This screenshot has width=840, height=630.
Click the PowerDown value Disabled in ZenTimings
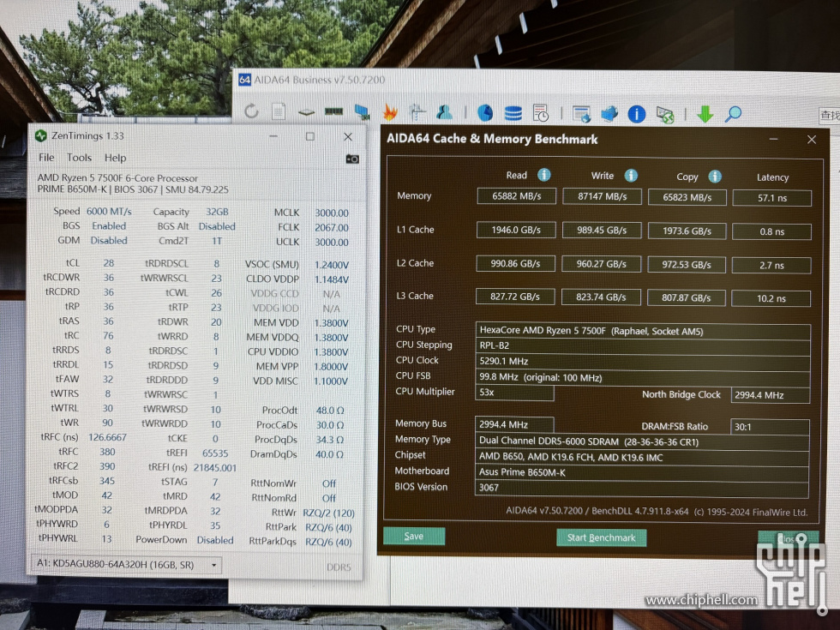pos(215,540)
